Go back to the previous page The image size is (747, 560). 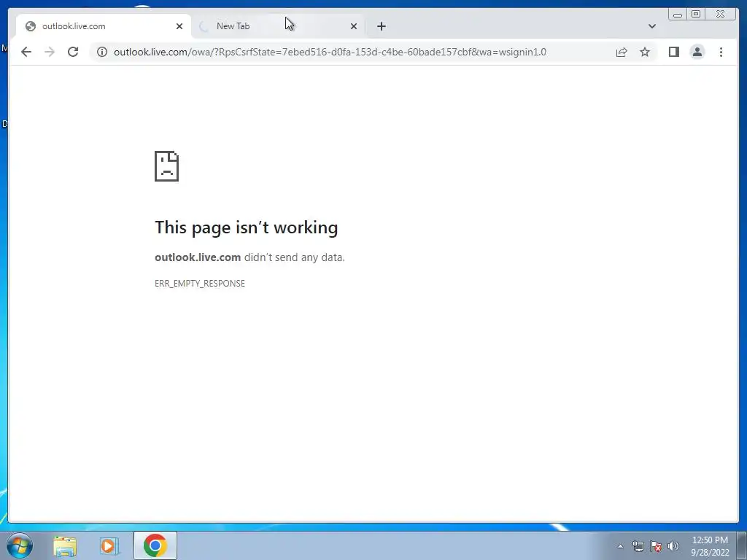(26, 52)
